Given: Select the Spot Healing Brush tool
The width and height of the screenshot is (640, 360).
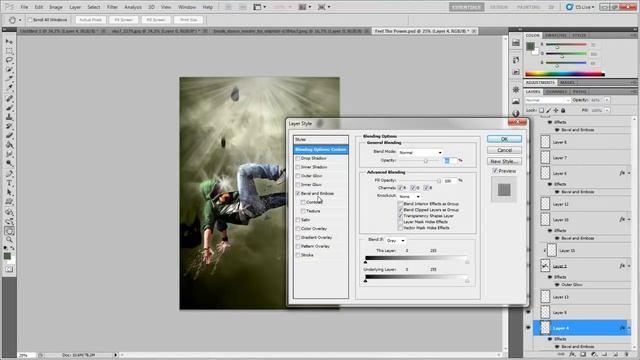Looking at the screenshot, I should (x=9, y=99).
